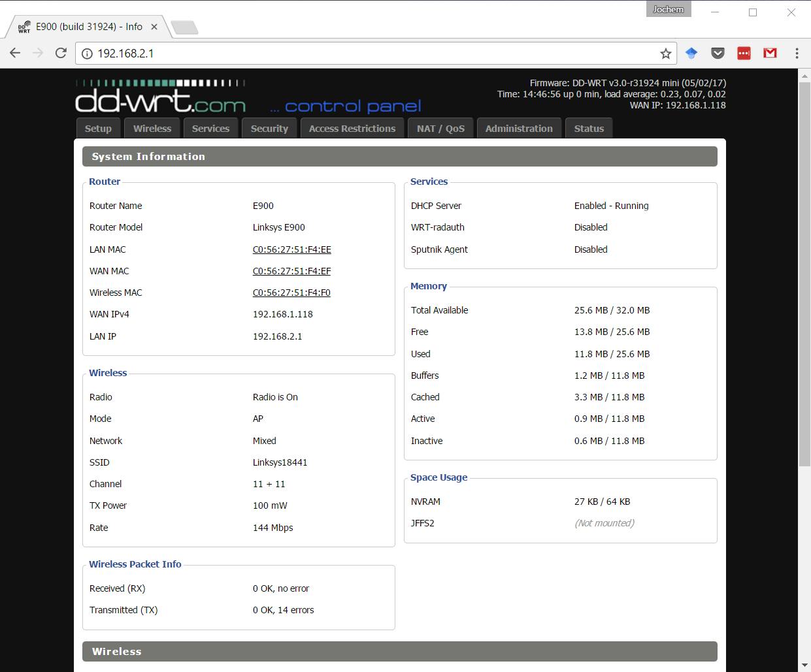Click the red password manager extension icon
This screenshot has height=672, width=811.
(x=744, y=54)
